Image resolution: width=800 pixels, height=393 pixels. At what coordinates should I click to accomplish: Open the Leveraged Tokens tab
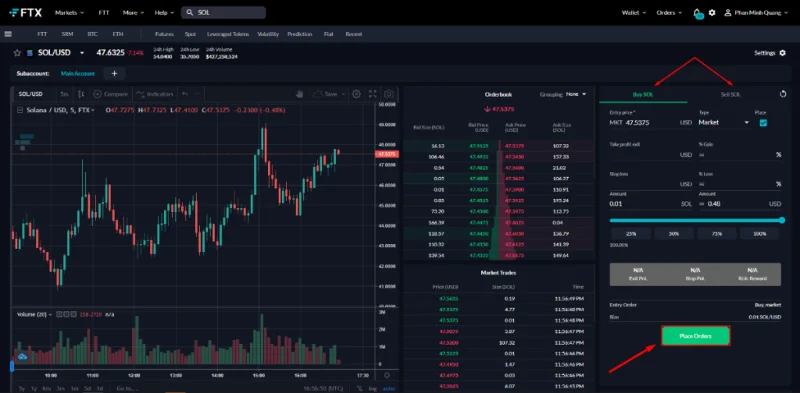228,34
